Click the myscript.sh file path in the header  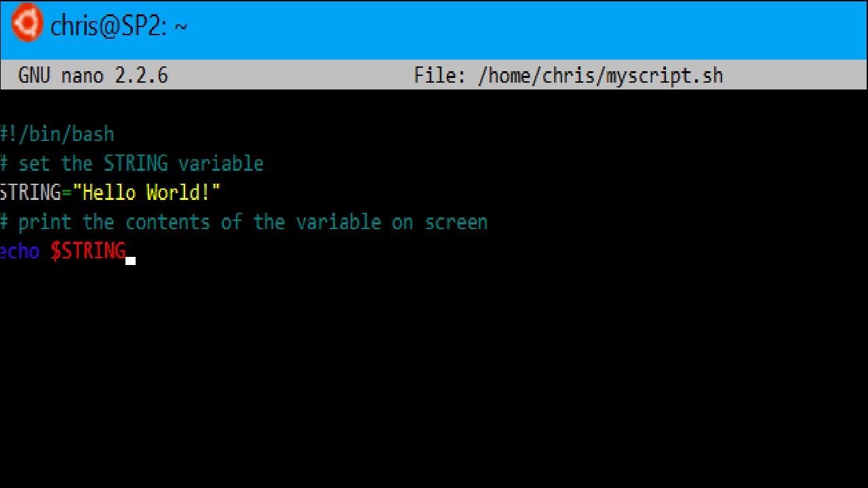(600, 75)
